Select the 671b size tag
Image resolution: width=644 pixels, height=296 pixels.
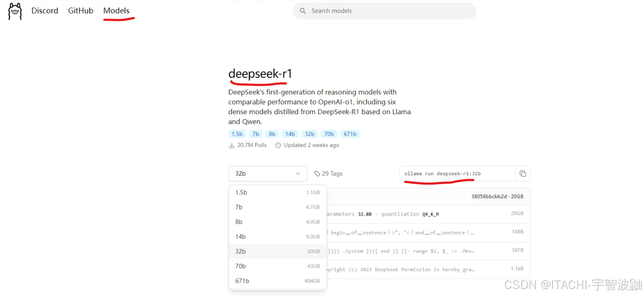pos(350,134)
